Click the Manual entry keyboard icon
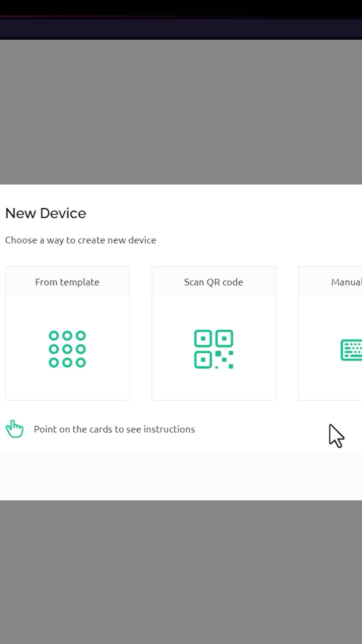362x644 pixels. (x=351, y=350)
